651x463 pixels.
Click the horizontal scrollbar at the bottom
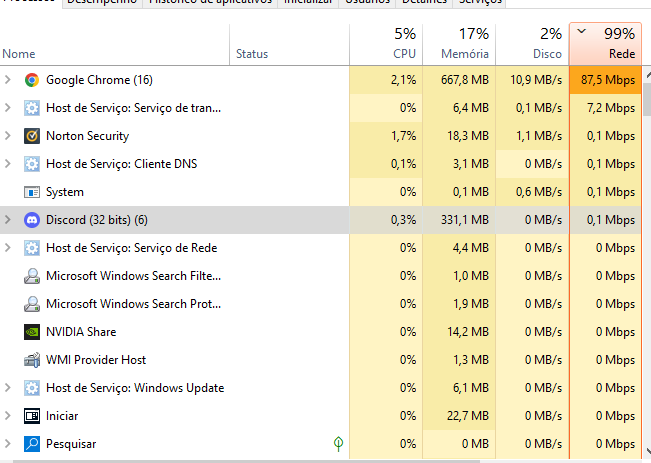pyautogui.click(x=246, y=461)
